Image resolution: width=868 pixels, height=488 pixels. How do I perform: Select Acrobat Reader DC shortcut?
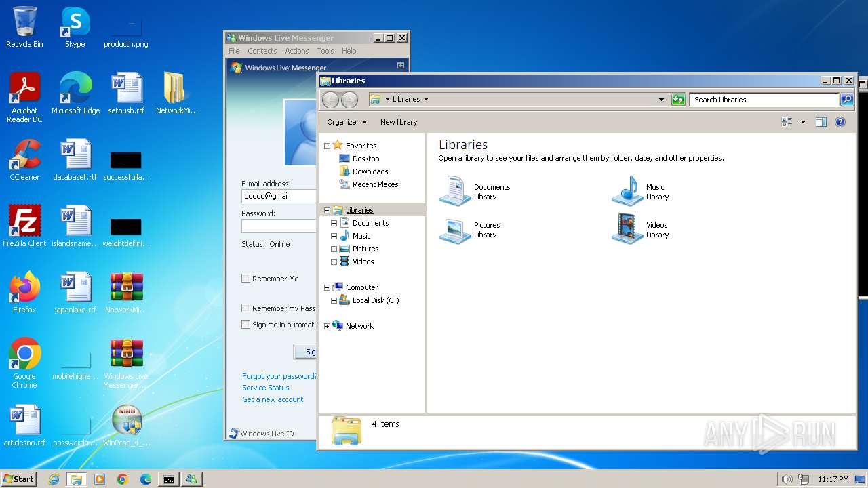pos(24,98)
